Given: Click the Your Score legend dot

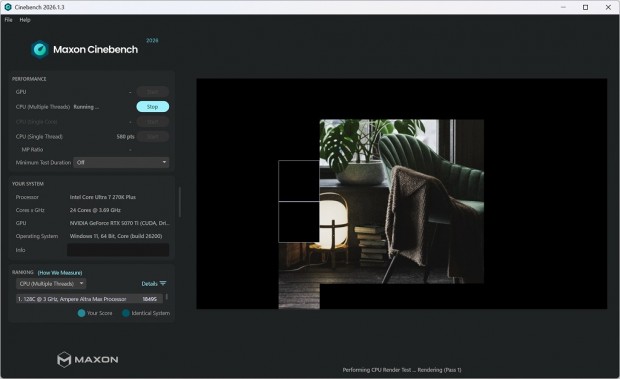Looking at the screenshot, I should coord(81,313).
